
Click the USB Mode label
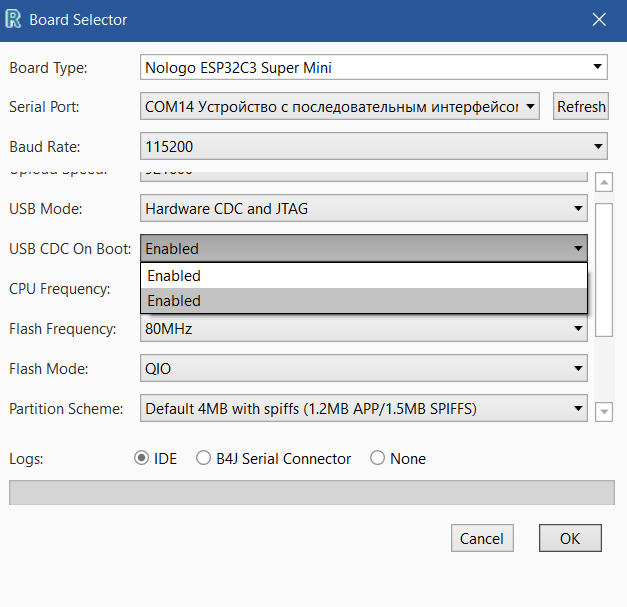pos(46,209)
